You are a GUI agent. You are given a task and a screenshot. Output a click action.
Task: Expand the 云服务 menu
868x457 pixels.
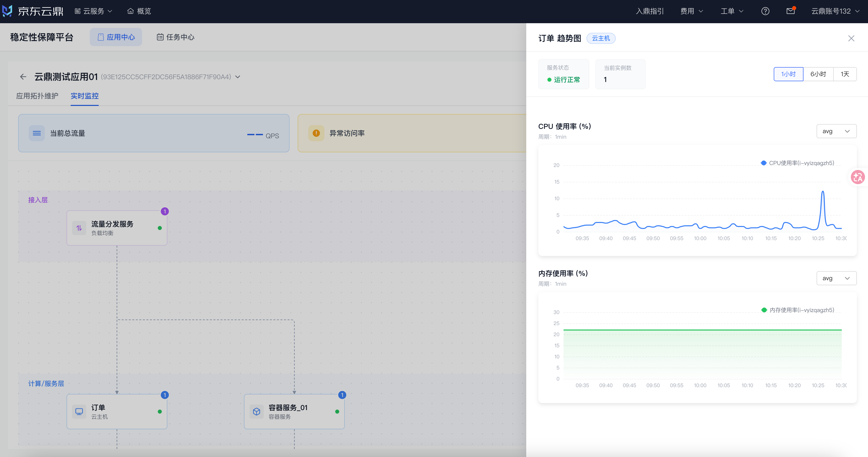93,11
